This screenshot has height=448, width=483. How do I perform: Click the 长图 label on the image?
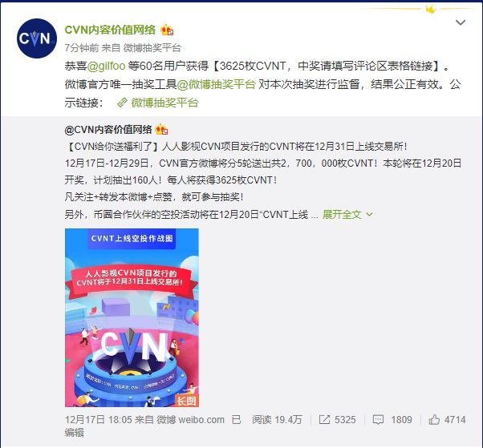pyautogui.click(x=186, y=401)
